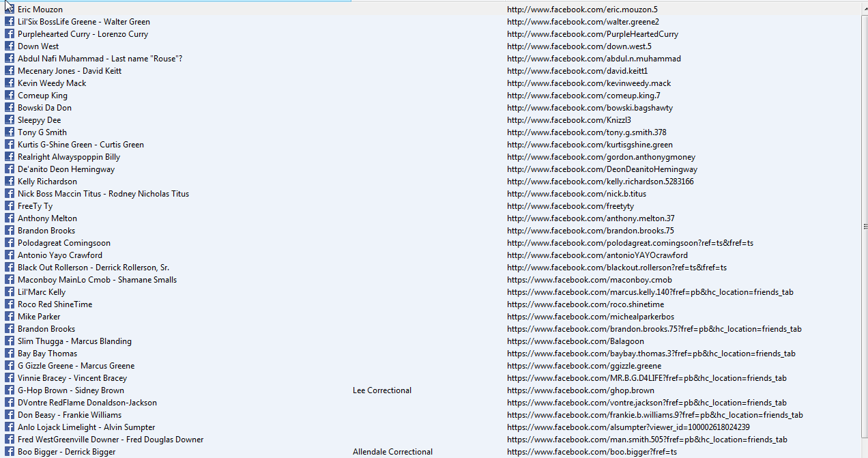868x458 pixels.
Task: Click the Facebook icon beside Mike Parker
Action: [x=10, y=317]
